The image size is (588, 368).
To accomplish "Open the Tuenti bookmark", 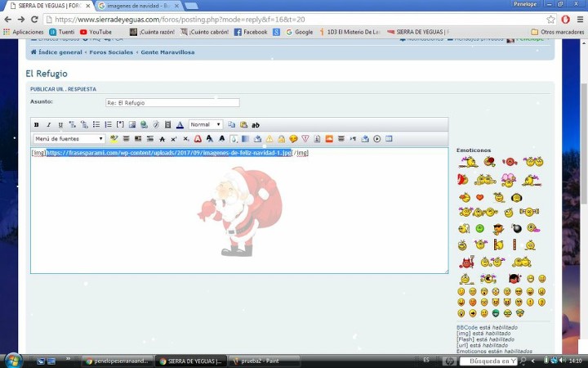I will coord(62,32).
